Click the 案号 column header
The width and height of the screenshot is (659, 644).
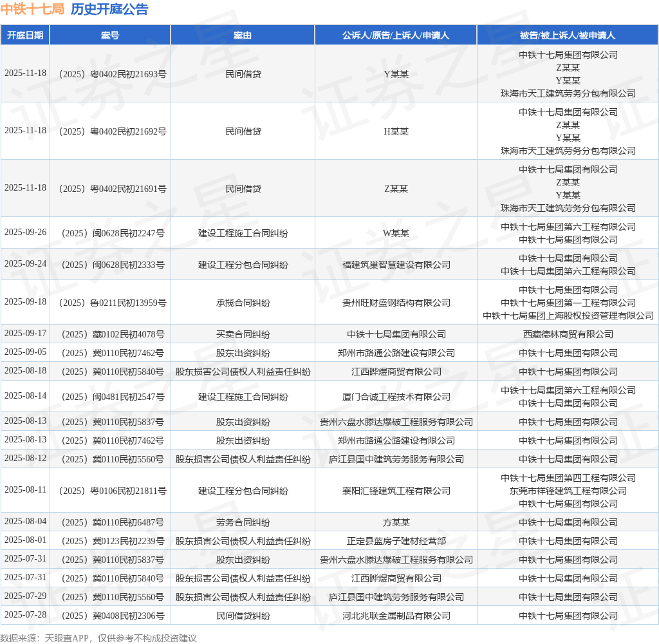tap(110, 35)
